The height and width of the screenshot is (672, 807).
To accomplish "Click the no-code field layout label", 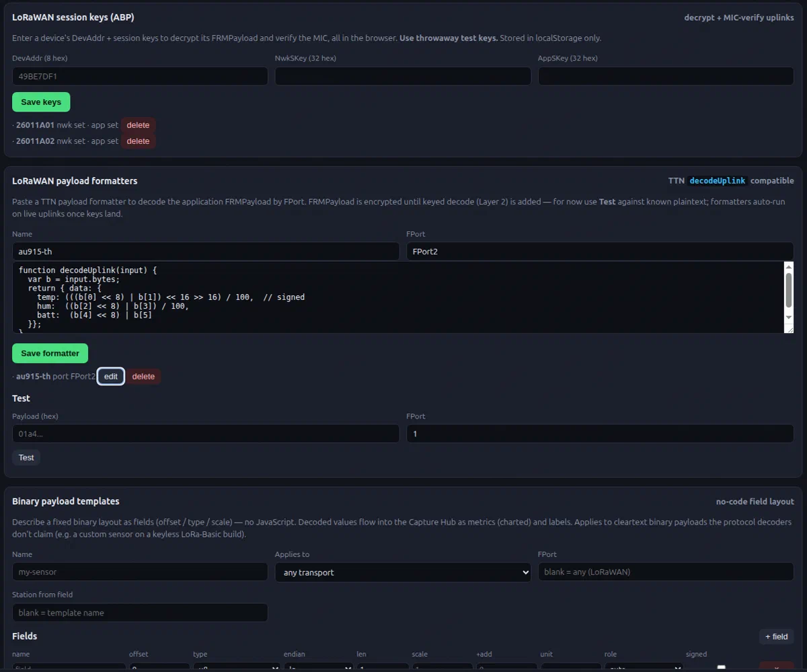I will [x=755, y=502].
